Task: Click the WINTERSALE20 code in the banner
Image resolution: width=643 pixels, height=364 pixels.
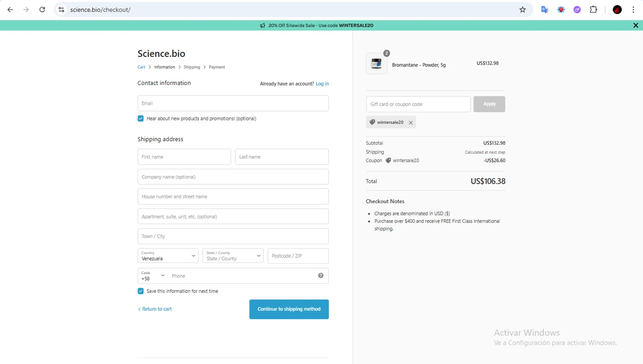Action: 356,26
